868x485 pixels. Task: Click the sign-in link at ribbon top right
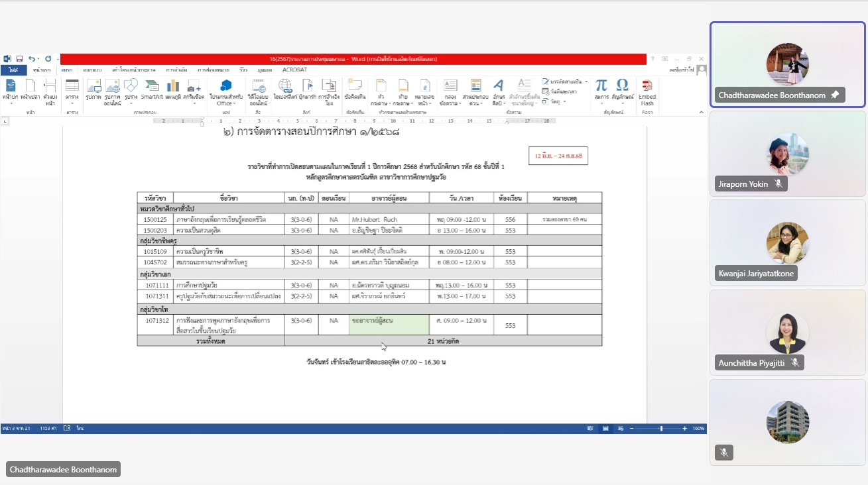click(680, 70)
